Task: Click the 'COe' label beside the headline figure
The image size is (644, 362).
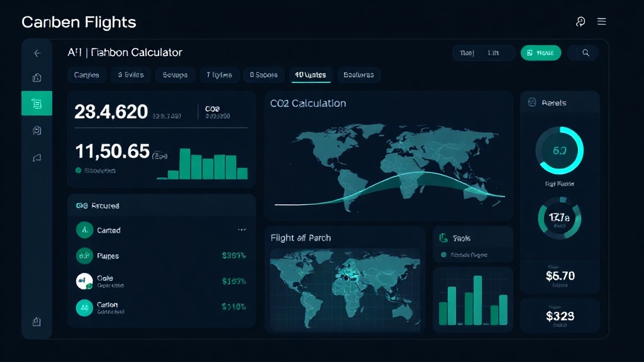Action: click(x=213, y=109)
